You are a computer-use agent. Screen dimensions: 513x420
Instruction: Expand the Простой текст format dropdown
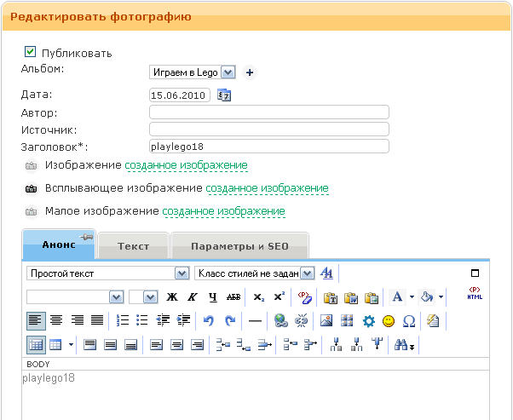(x=107, y=273)
